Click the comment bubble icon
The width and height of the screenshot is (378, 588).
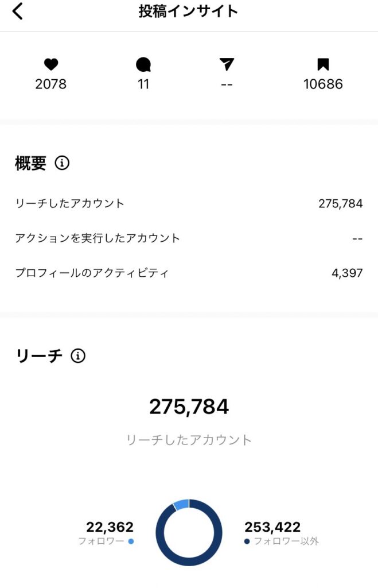143,65
